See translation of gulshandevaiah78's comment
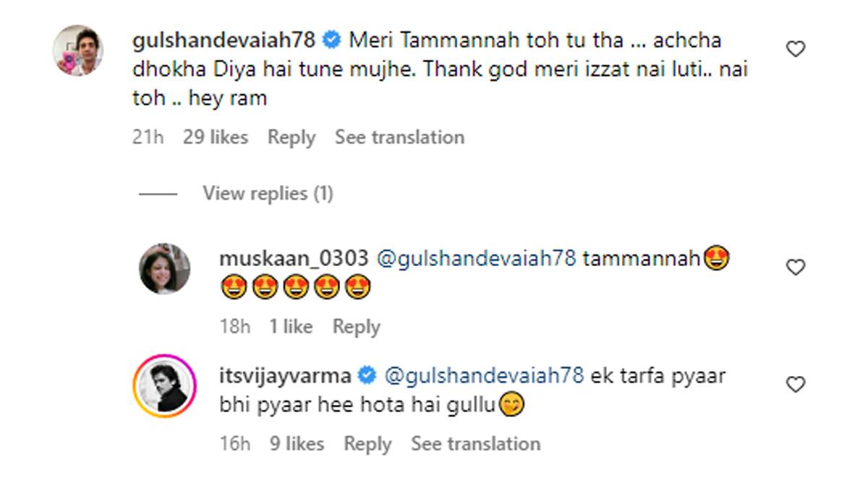 (399, 137)
